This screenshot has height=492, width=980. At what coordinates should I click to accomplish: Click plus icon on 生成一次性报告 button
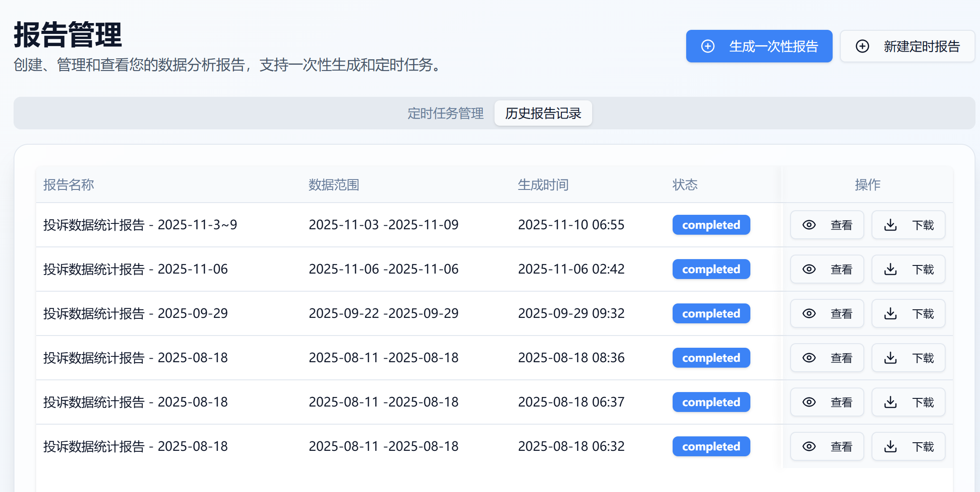tap(707, 46)
